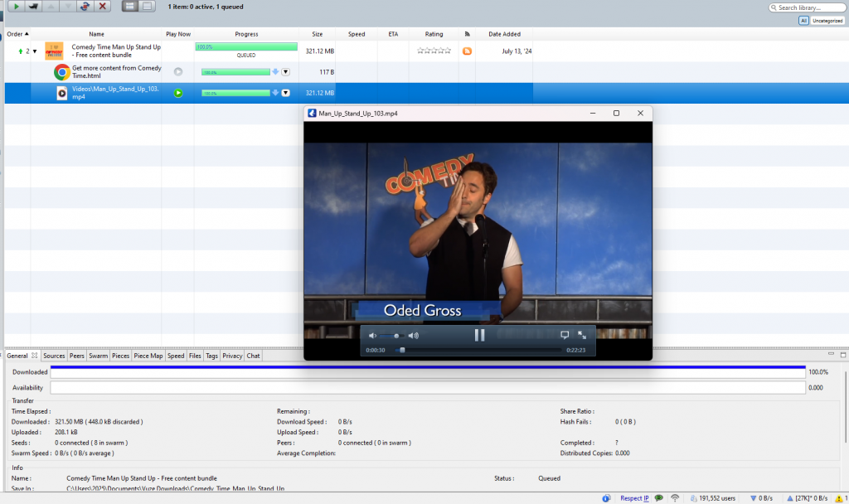
Task: Switch to the Piece Map tab
Action: [x=148, y=356]
